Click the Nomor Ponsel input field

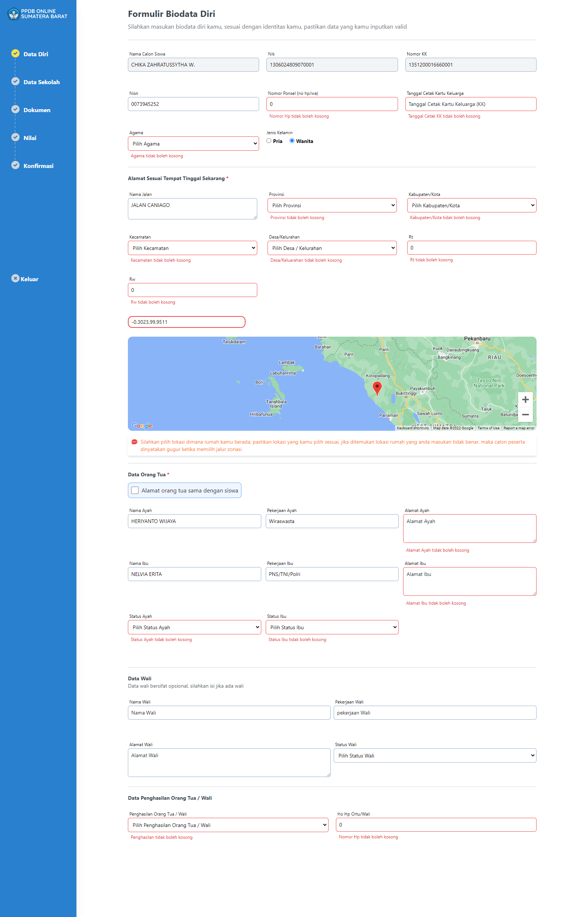point(332,104)
